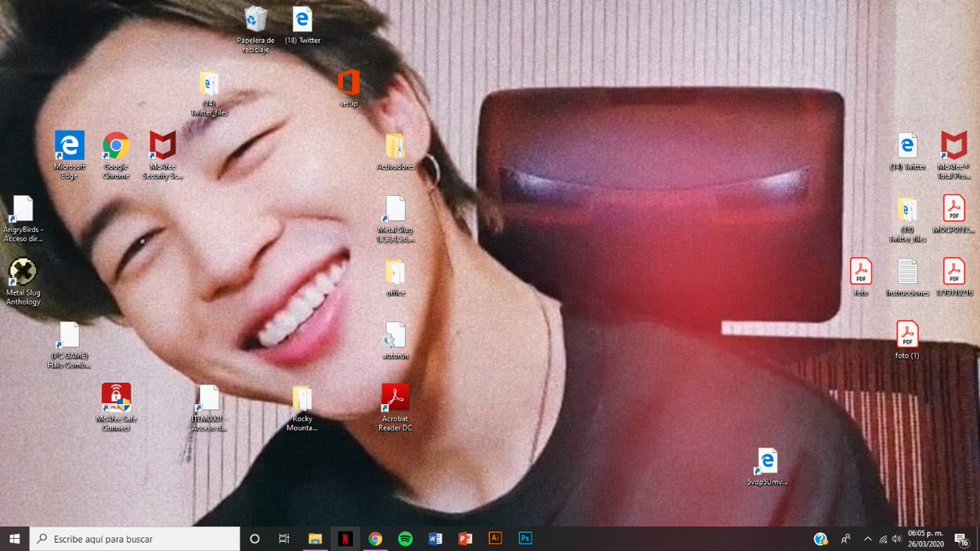Open the Rocky Mountain folder
Screen dimensions: 980x551
pyautogui.click(x=302, y=398)
